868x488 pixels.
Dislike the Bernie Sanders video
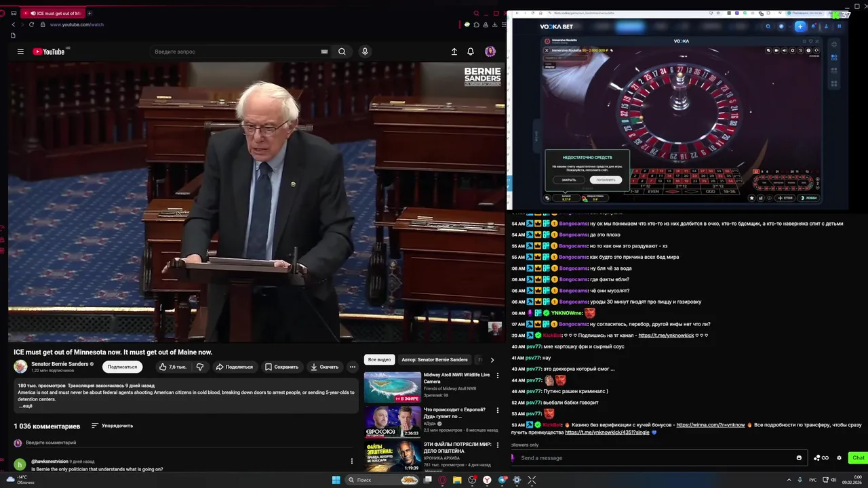(200, 367)
